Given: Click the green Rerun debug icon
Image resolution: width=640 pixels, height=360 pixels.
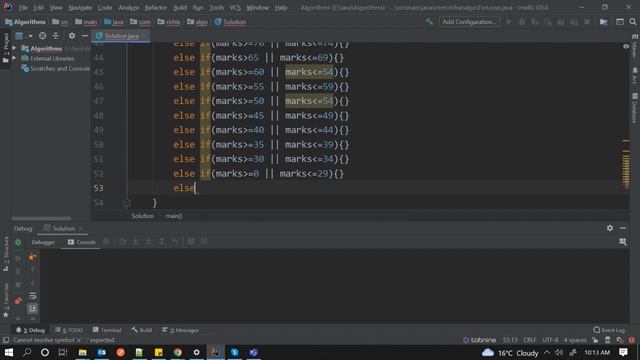Looking at the screenshot, I should tap(18, 242).
